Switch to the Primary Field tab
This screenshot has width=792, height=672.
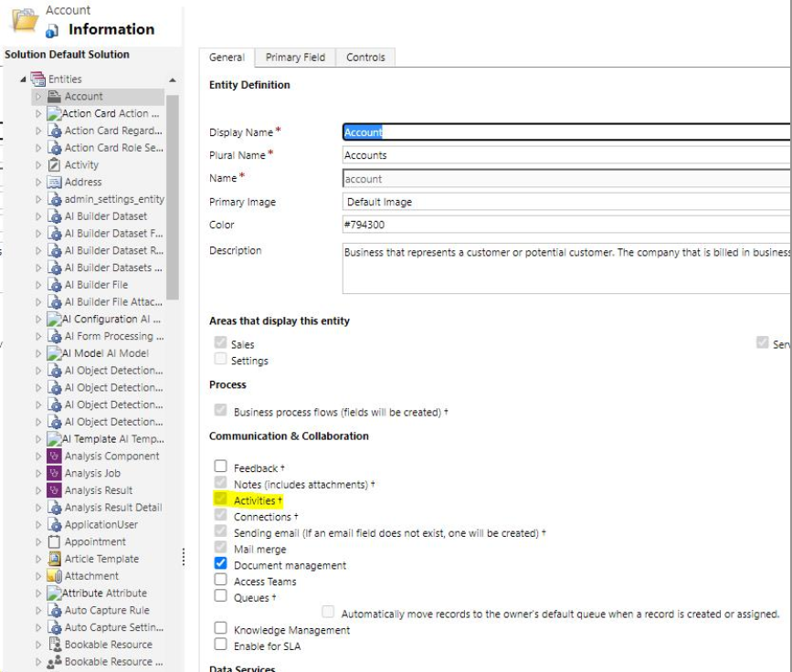(x=295, y=58)
